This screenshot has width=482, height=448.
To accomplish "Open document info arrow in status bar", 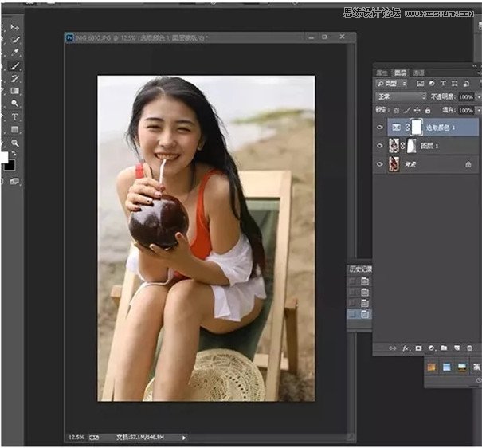I will click(184, 437).
